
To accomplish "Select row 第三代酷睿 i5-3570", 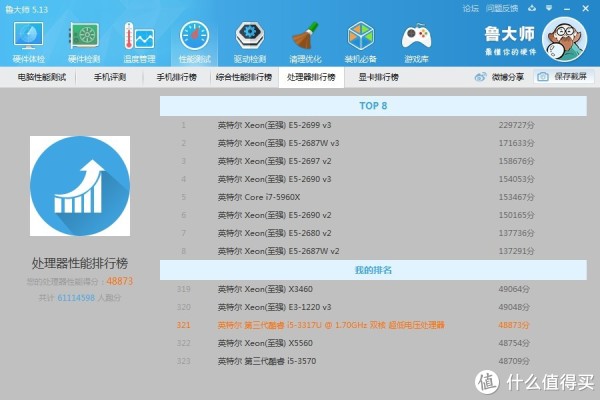I will click(373, 361).
